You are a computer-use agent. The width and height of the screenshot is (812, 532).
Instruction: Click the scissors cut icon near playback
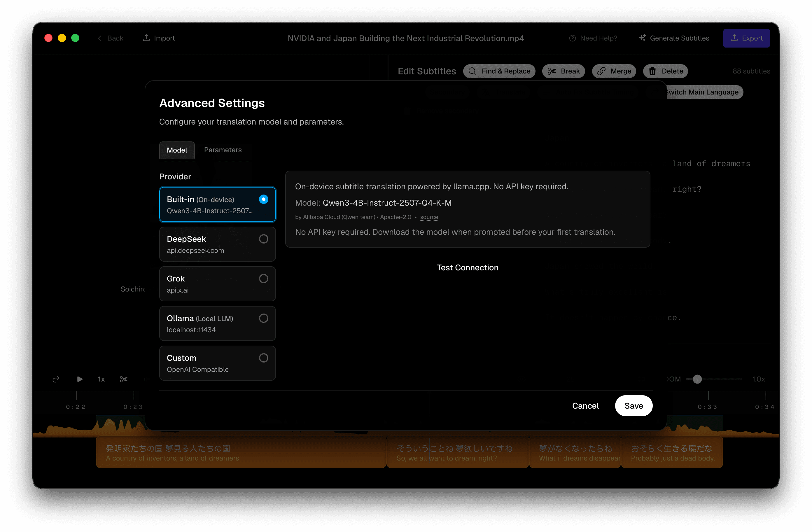pos(123,379)
